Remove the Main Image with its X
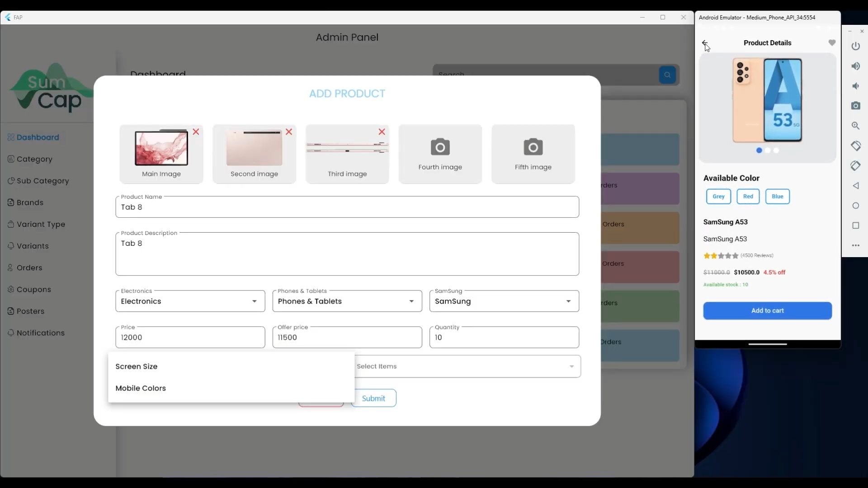 (196, 131)
